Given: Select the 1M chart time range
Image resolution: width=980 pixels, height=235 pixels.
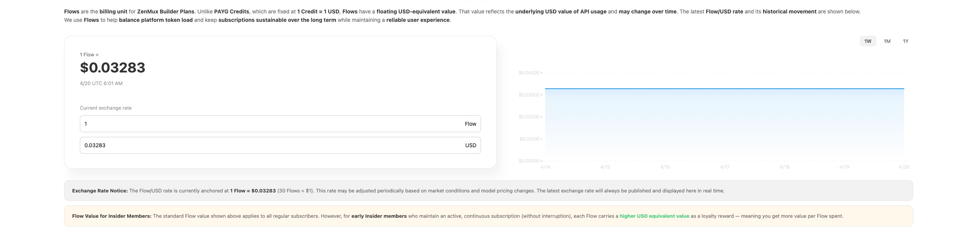Looking at the screenshot, I should pyautogui.click(x=887, y=41).
